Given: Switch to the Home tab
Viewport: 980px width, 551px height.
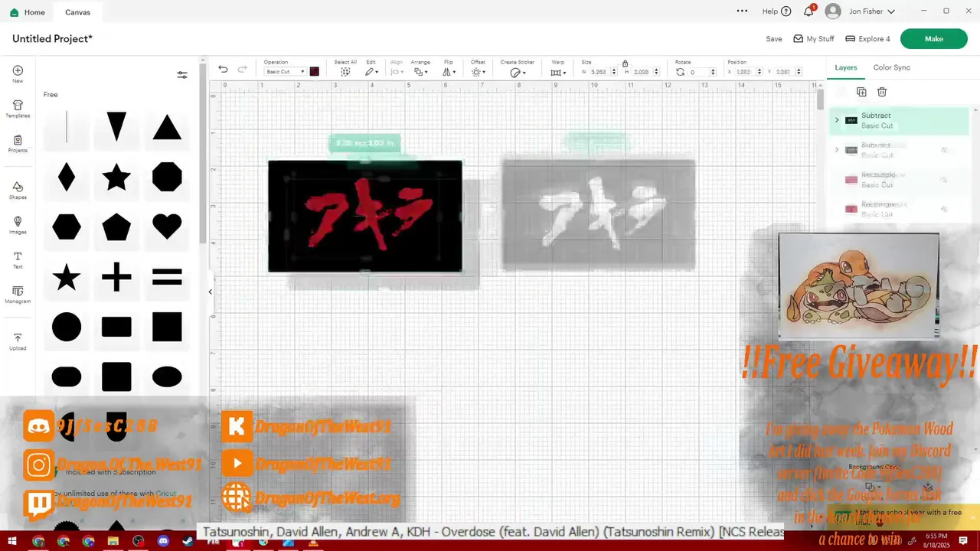Looking at the screenshot, I should point(27,12).
